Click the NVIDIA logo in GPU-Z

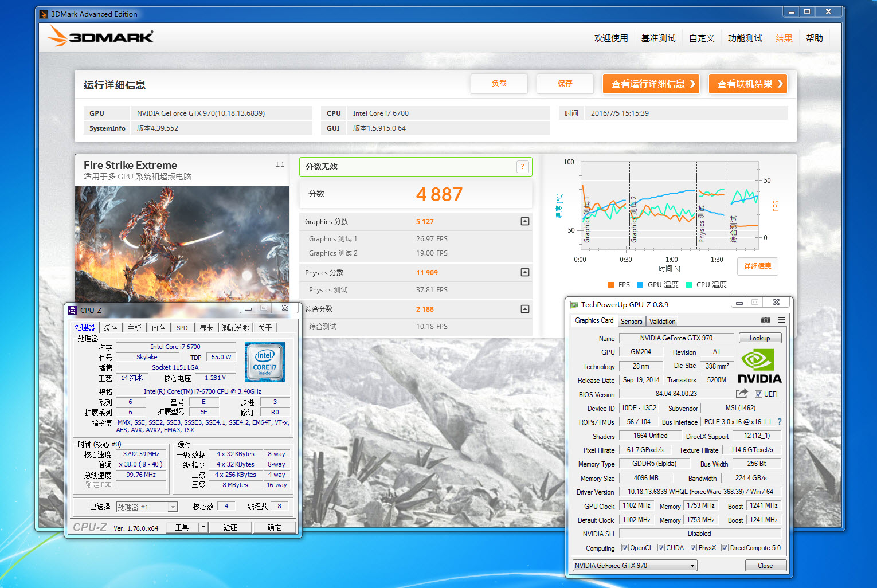(x=759, y=367)
